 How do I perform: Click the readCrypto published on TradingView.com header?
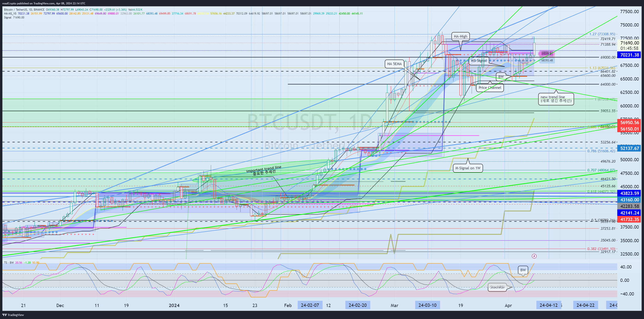(x=44, y=3)
